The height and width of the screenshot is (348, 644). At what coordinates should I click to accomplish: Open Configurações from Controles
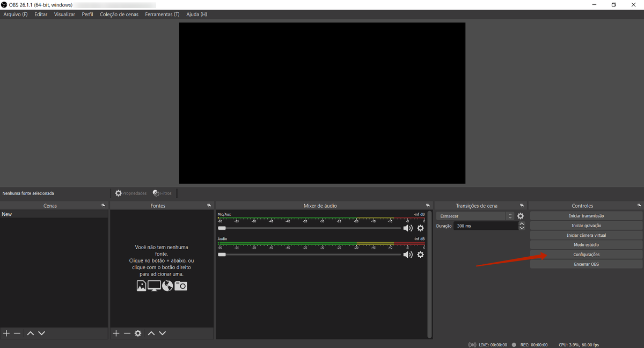[586, 255]
